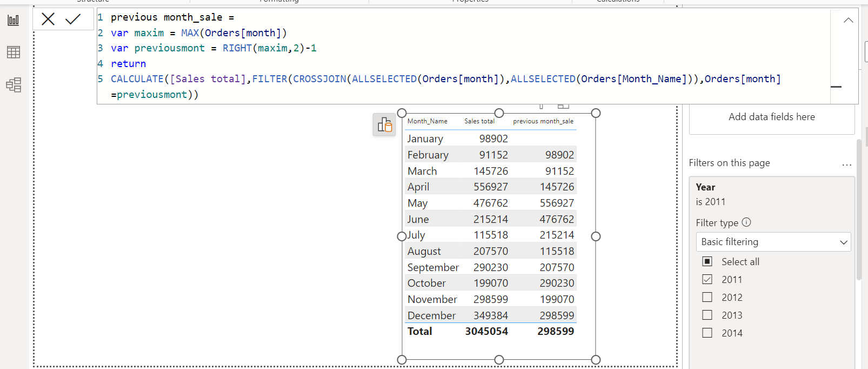
Task: Click the Filters on this page heading
Action: point(729,163)
